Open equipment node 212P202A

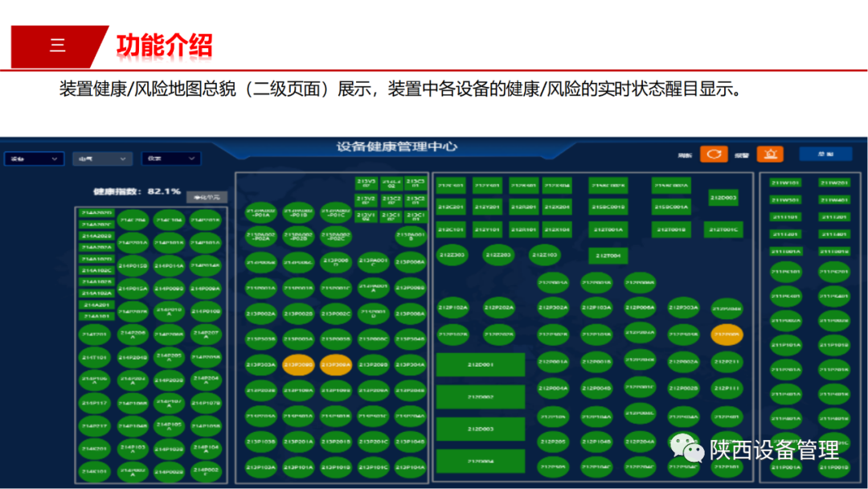tap(499, 307)
